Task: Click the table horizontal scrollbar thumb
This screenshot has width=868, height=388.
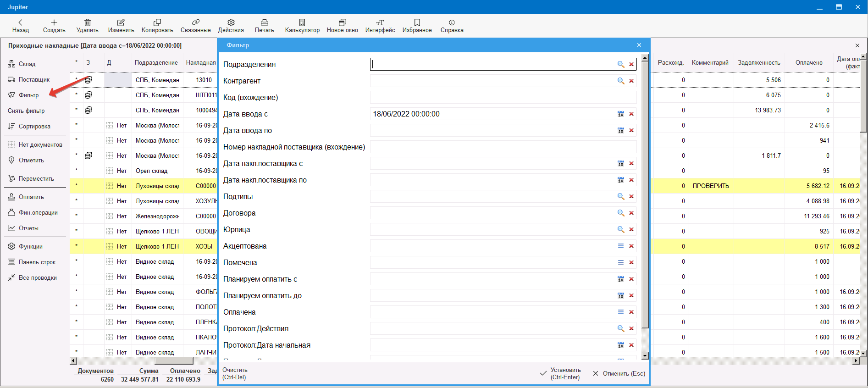Action: point(174,361)
